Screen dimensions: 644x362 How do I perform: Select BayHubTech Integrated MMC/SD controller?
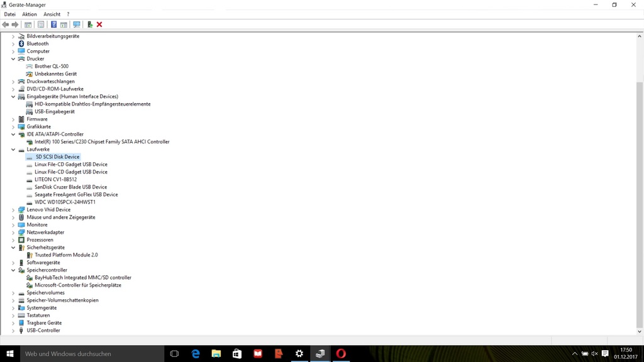pos(83,277)
